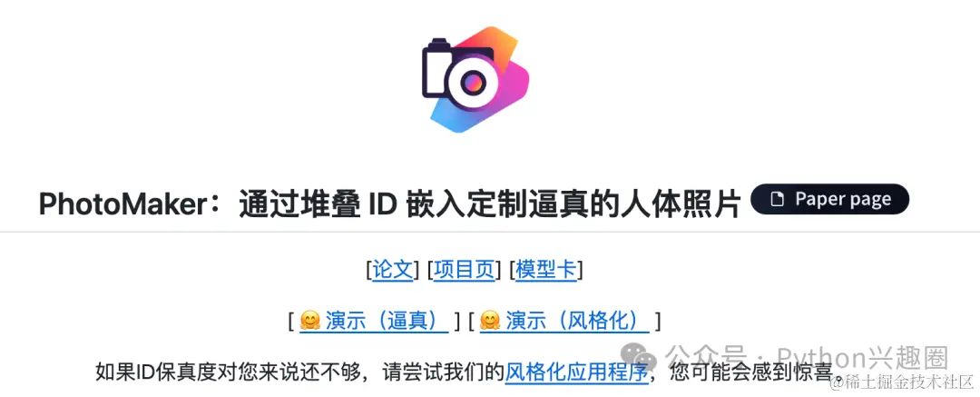Open the 模型卡 link

coord(545,270)
